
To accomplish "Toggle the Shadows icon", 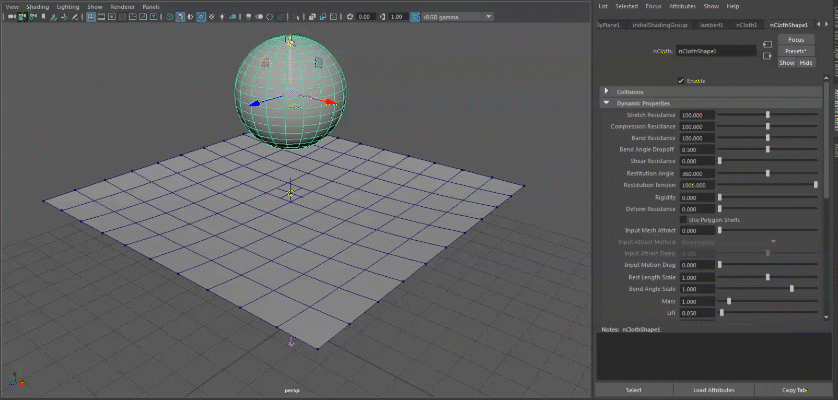I will point(233,17).
